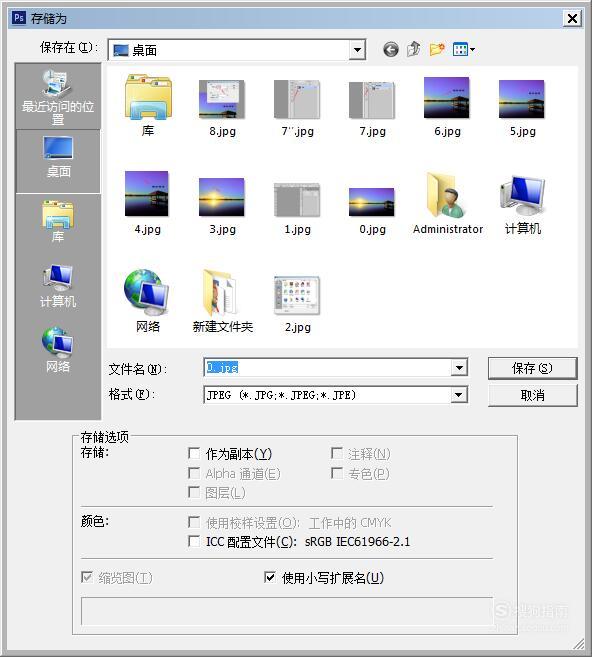The width and height of the screenshot is (592, 657).
Task: Select the 7''.jpg thumbnail
Action: pos(297,108)
